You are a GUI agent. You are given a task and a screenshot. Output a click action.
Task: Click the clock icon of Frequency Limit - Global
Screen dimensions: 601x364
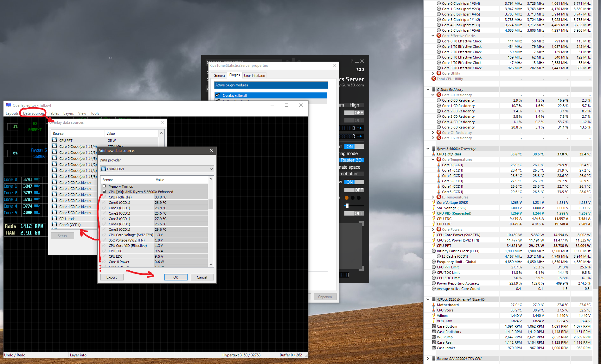[434, 262]
